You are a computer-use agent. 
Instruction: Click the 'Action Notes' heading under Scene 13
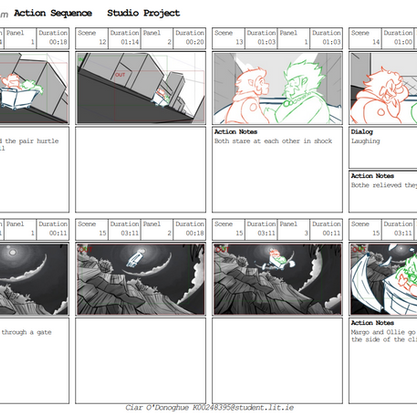(236, 132)
